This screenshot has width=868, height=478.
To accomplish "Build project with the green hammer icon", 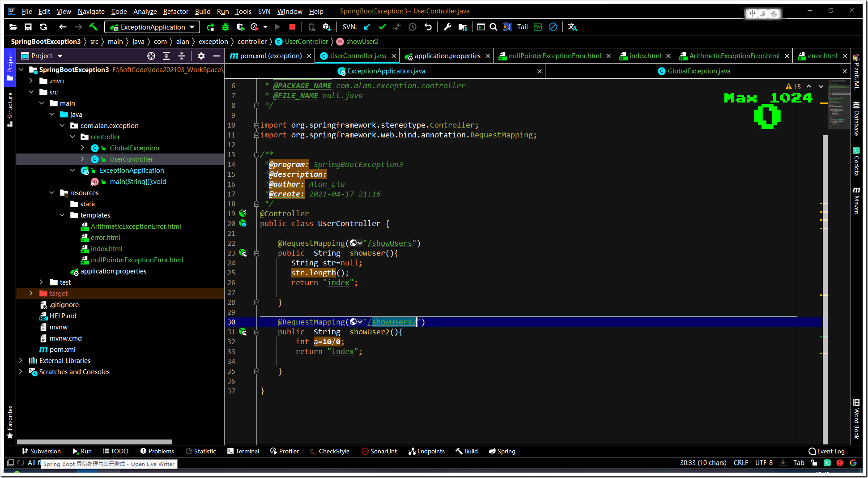I will [93, 27].
